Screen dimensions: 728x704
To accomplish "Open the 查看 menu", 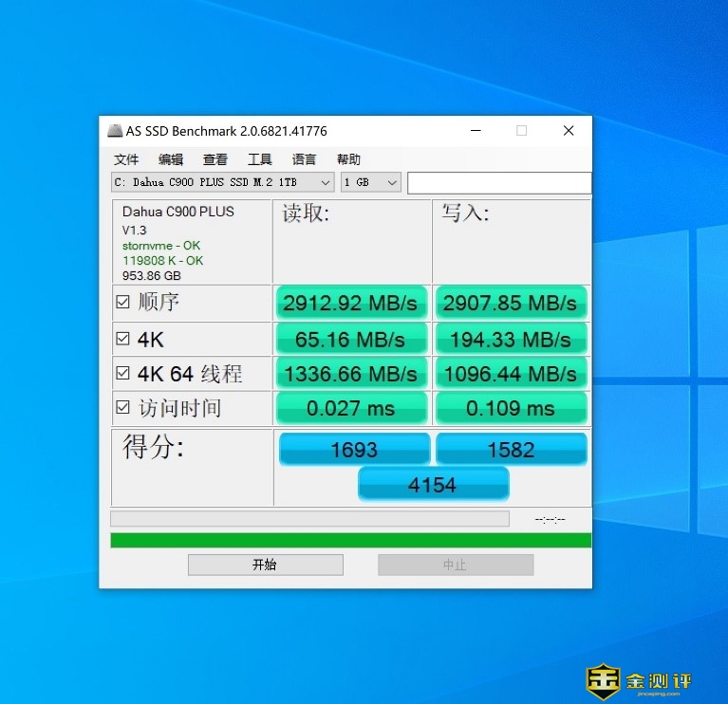I will tap(215, 159).
